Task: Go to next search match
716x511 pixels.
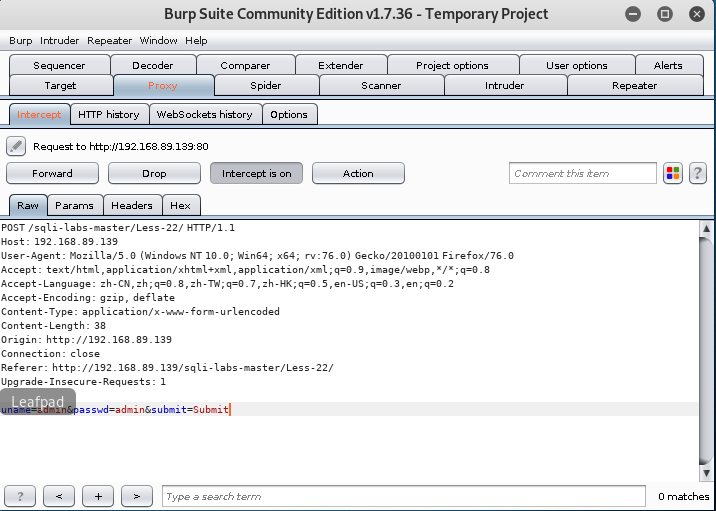Action: pyautogui.click(x=137, y=496)
